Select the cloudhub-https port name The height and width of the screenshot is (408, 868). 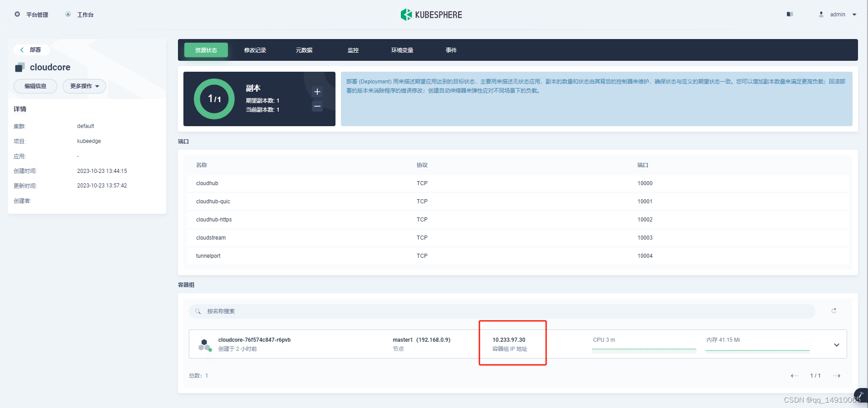point(214,220)
